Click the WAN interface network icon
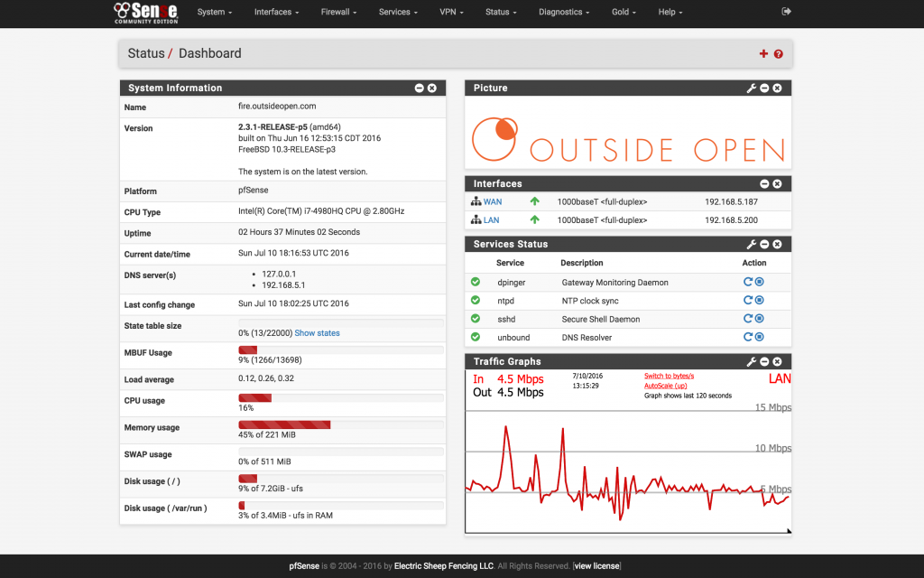 pos(476,201)
